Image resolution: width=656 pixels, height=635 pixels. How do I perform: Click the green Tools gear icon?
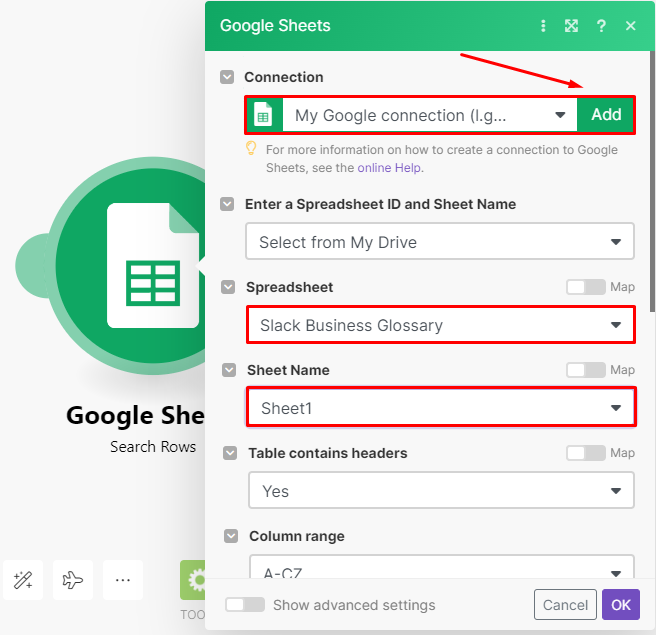193,580
